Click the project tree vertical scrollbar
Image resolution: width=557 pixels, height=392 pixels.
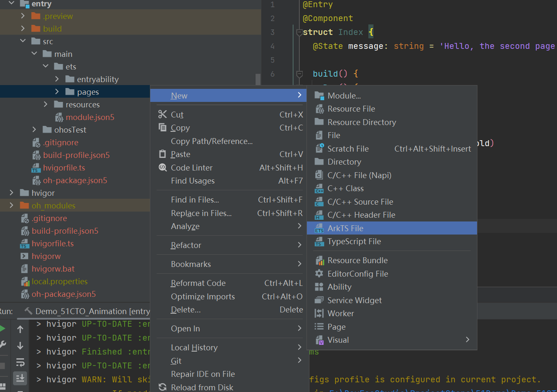[258, 80]
